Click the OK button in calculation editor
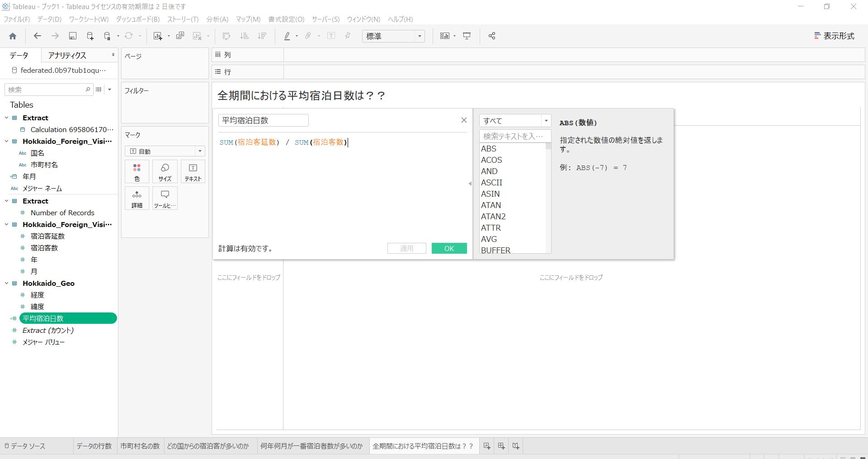The height and width of the screenshot is (459, 868). point(449,248)
